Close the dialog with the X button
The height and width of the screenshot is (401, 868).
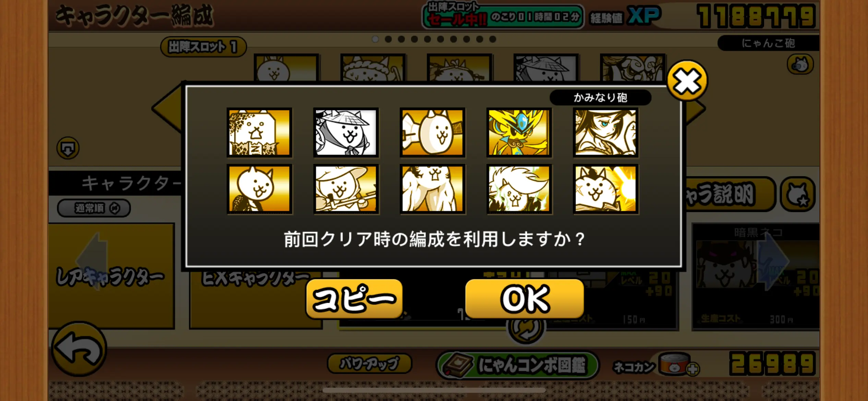pos(687,81)
